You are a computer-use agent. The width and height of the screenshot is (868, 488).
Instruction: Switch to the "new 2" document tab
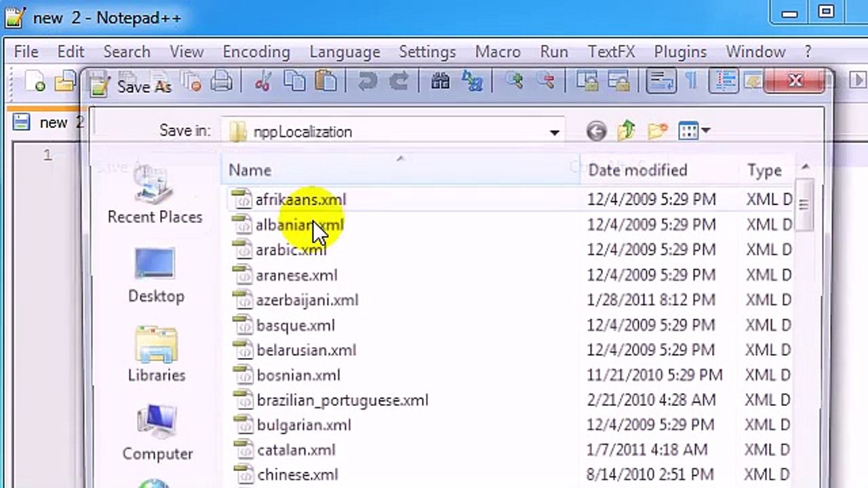click(x=47, y=123)
